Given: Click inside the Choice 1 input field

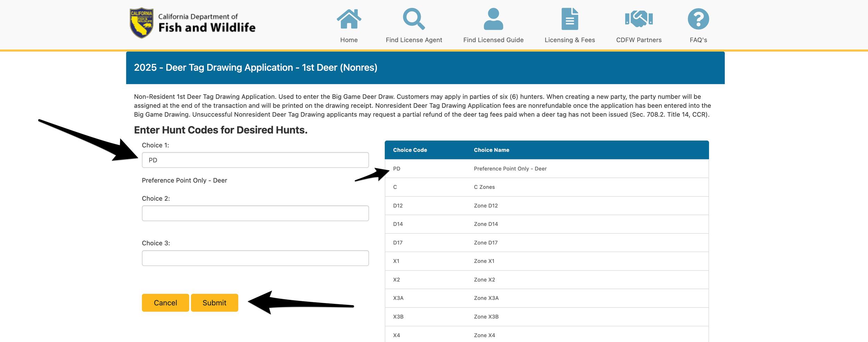Looking at the screenshot, I should [x=255, y=160].
